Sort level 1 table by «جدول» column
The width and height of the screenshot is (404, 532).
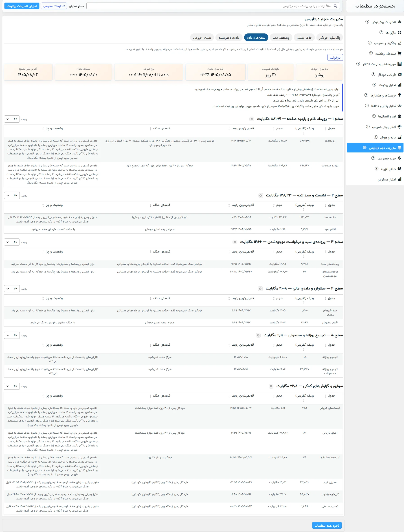[x=330, y=129]
